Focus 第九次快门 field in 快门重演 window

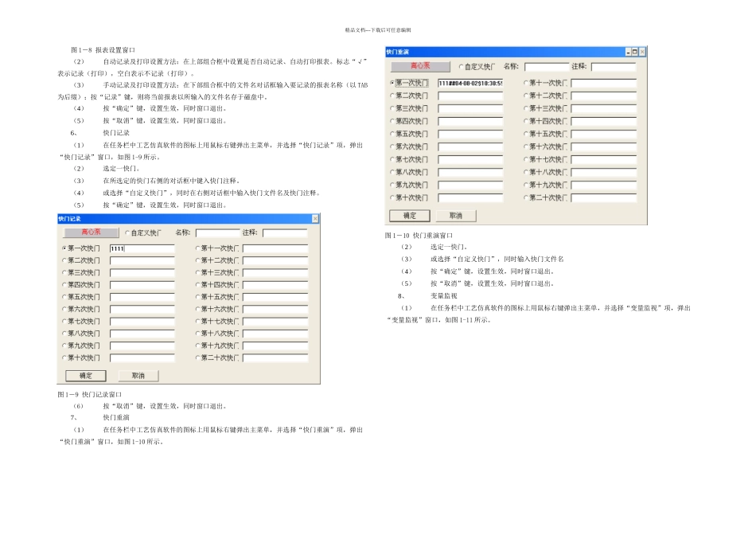point(470,185)
